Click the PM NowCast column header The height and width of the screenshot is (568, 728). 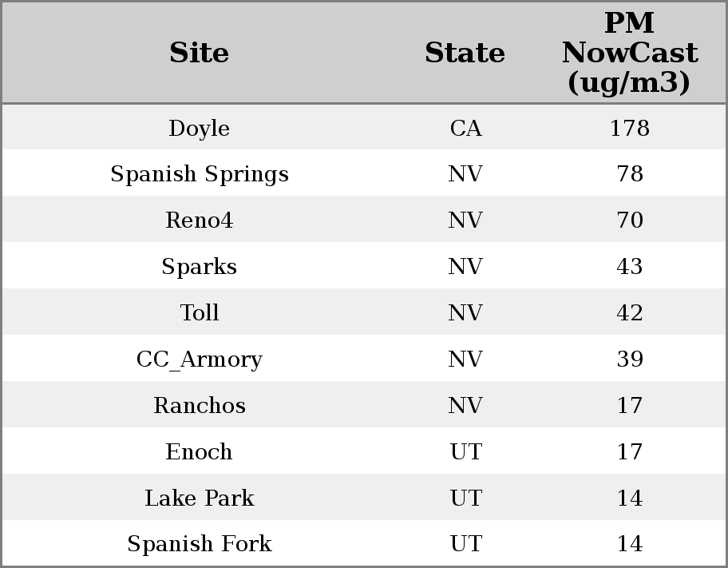[629, 54]
